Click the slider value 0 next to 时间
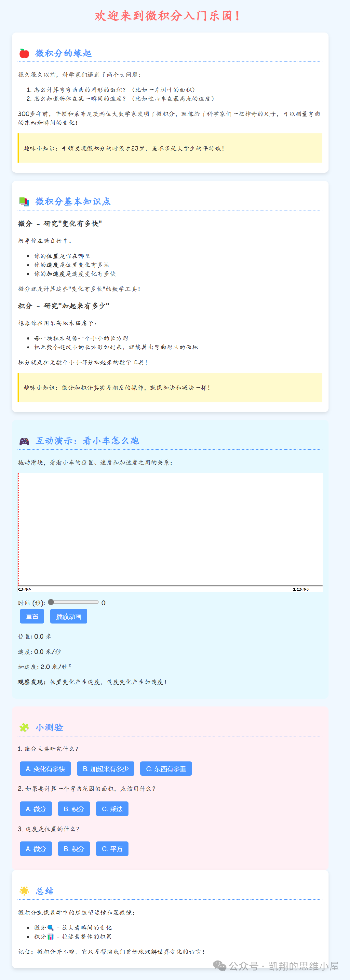 [103, 603]
